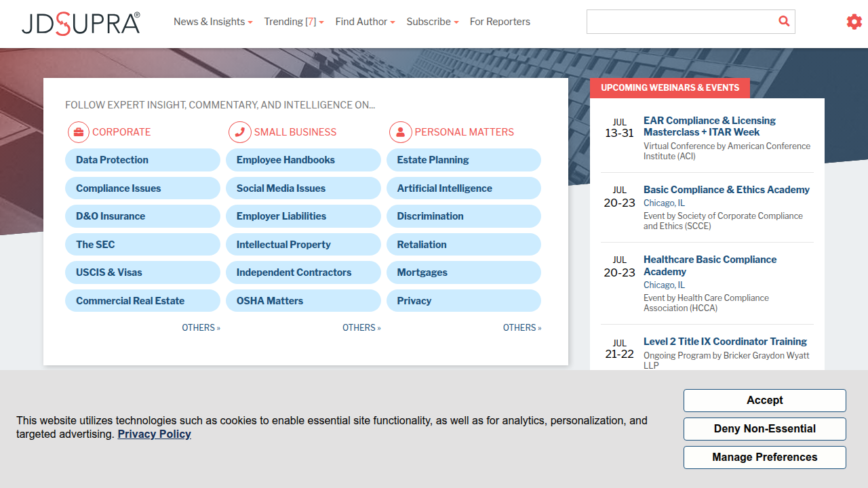Image resolution: width=868 pixels, height=488 pixels.
Task: Click the Personal Matters person icon
Action: [x=400, y=132]
